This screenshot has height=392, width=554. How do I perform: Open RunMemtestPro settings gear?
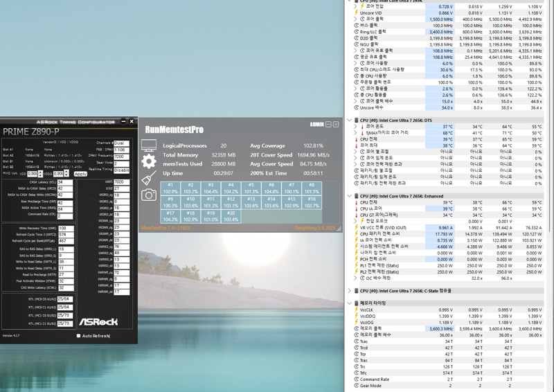point(149,161)
